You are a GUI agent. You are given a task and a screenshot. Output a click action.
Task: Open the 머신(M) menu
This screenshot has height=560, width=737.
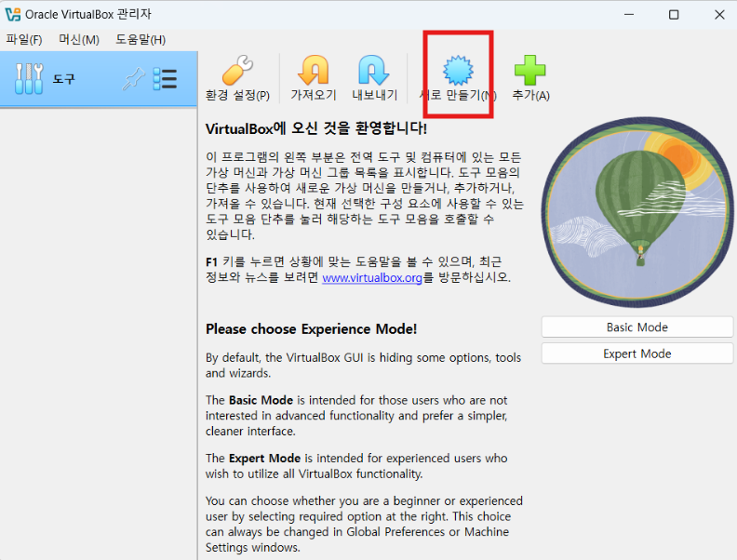(79, 39)
